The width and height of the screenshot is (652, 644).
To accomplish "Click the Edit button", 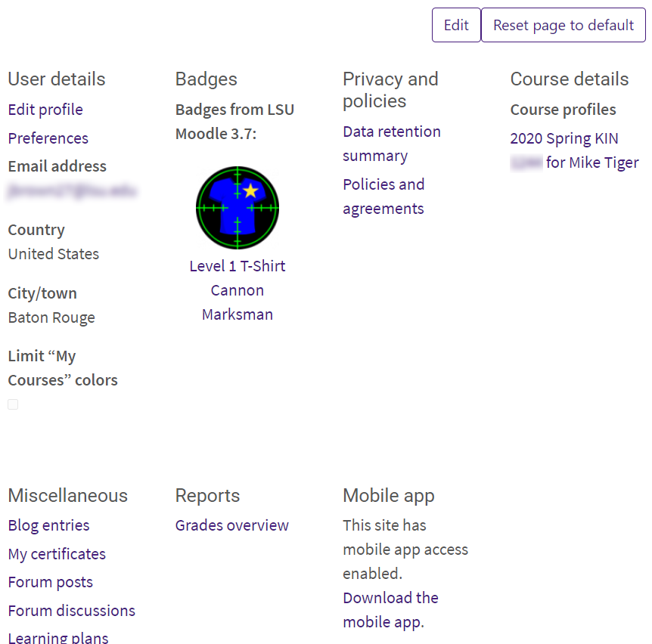I will (456, 25).
